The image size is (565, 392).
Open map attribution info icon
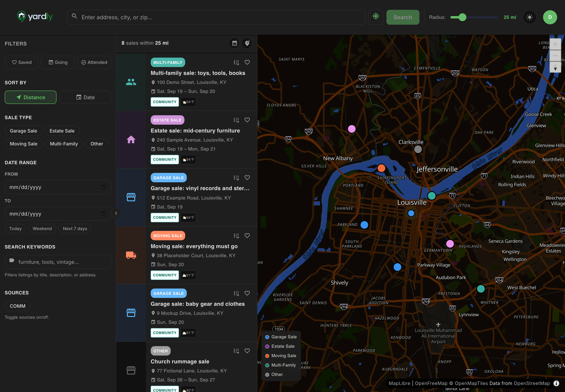pos(556,383)
